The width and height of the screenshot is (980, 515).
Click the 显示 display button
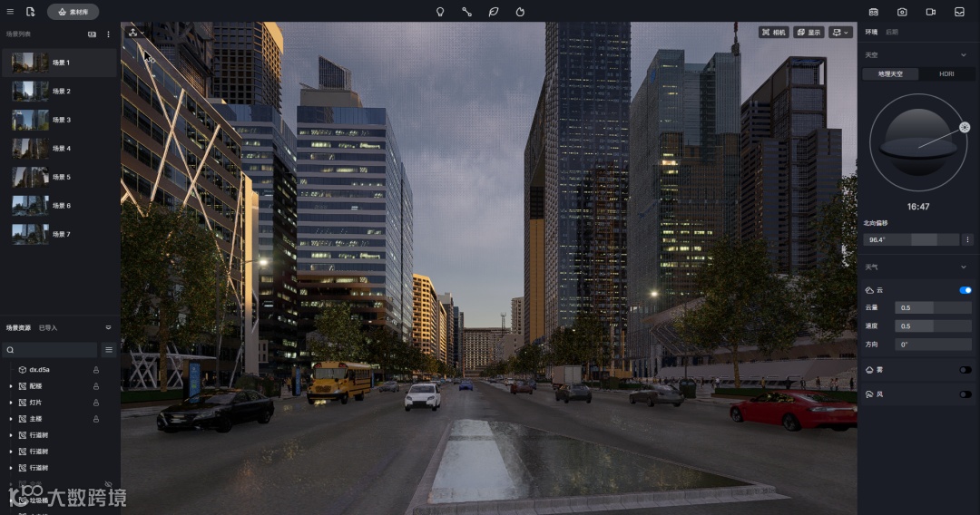[x=808, y=33]
